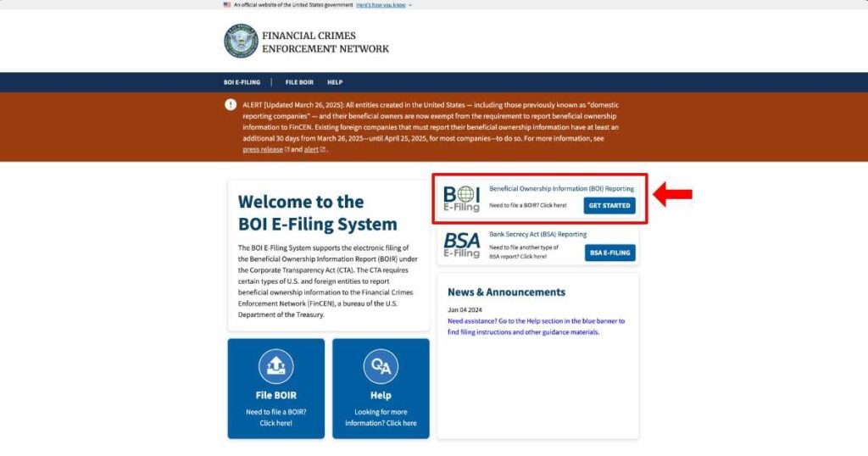This screenshot has height=456, width=868.
Task: Open the Need assistance announcement link
Action: [536, 326]
